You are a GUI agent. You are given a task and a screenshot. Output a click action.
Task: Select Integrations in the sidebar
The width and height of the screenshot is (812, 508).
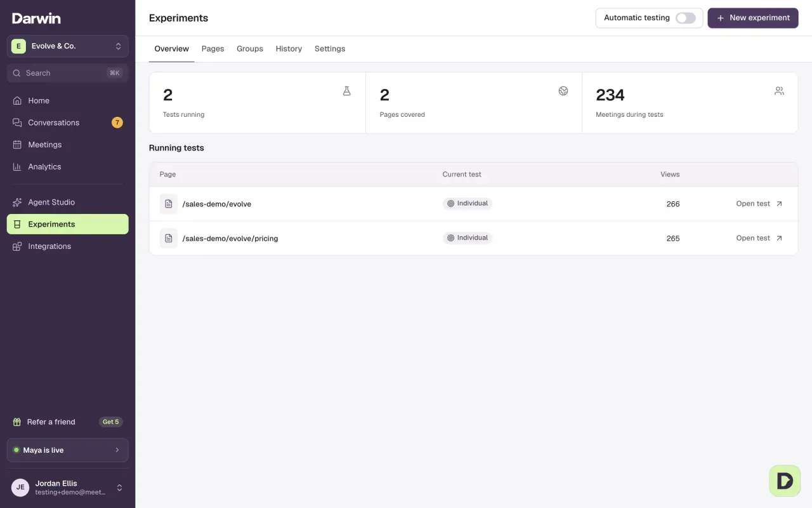click(68, 246)
